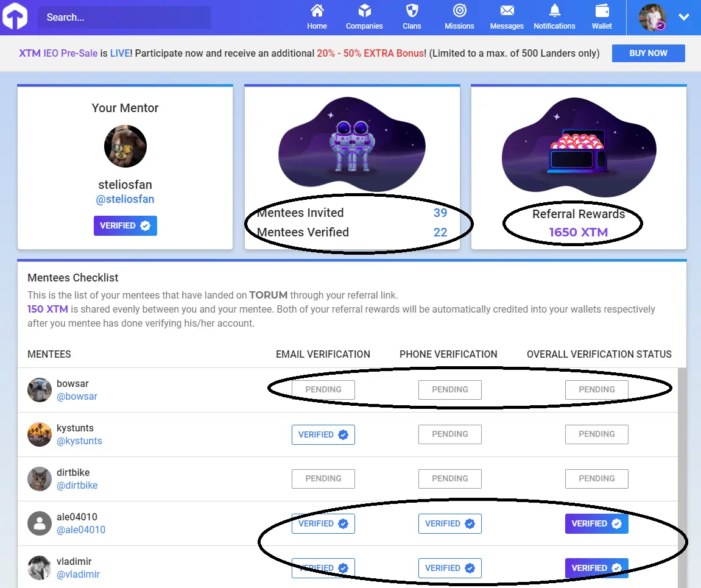The image size is (701, 588).
Task: Click bowsar's overall PENDING status
Action: (x=596, y=390)
